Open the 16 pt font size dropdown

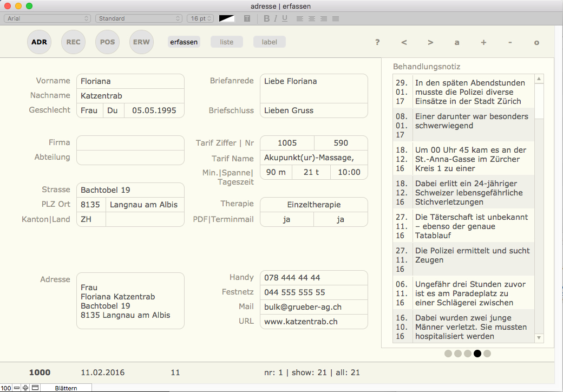[x=200, y=18]
